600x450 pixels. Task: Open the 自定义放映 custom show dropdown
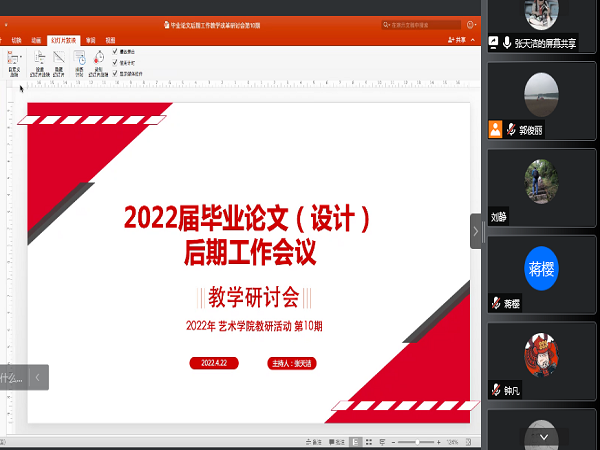tap(14, 63)
